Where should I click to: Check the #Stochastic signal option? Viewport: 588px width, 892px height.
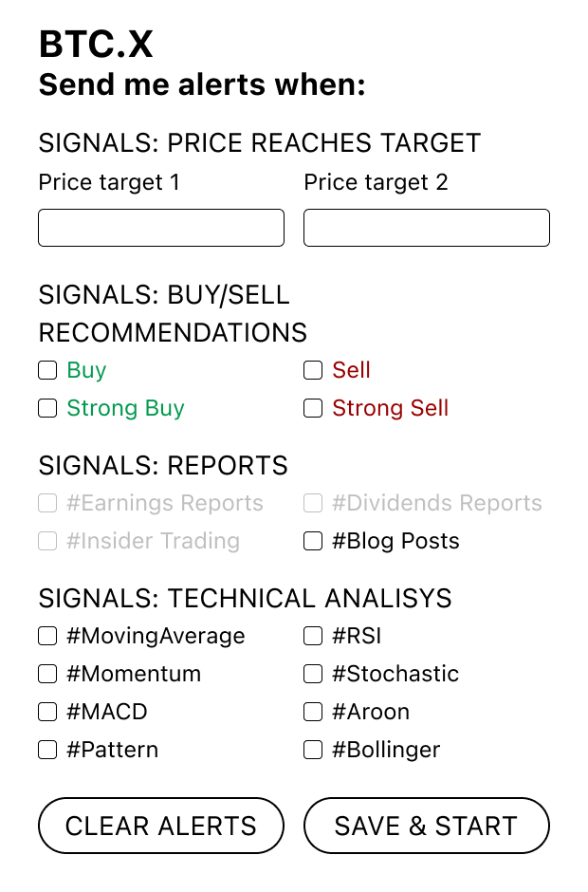click(313, 674)
